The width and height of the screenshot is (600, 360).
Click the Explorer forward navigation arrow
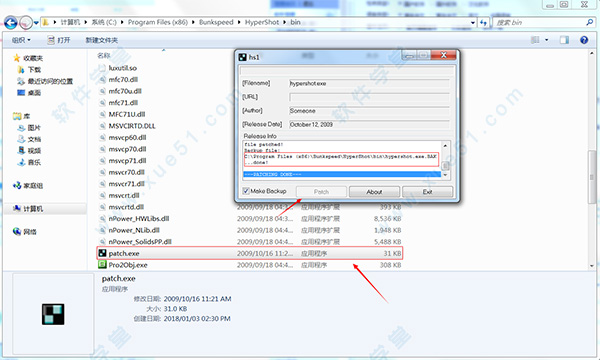[x=26, y=23]
